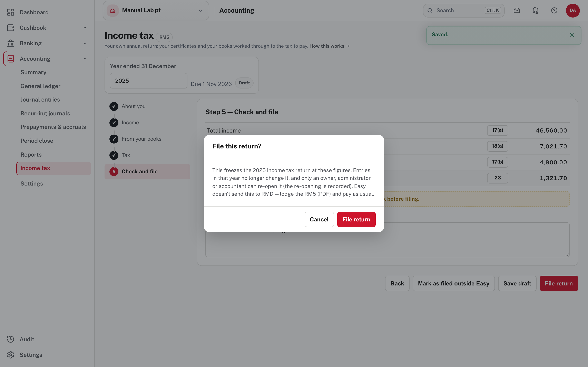Viewport: 588px width, 367px height.
Task: Confirm File return in the dialog
Action: [x=356, y=219]
